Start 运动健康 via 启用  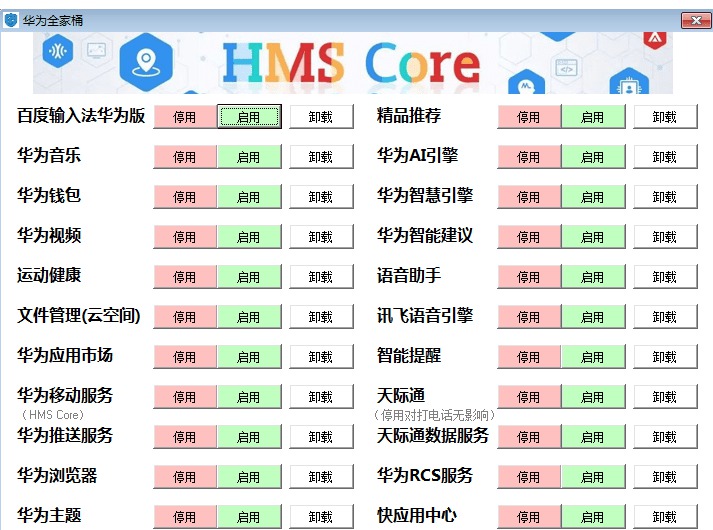click(x=249, y=277)
